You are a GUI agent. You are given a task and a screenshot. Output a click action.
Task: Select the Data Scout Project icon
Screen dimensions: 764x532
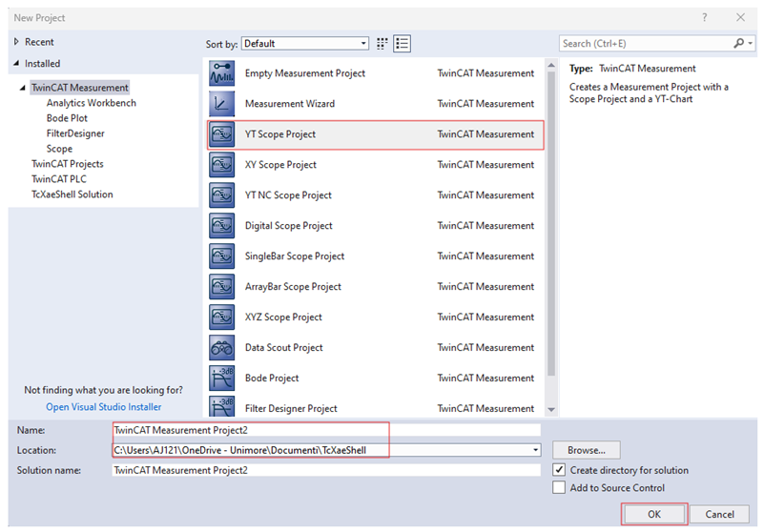tap(221, 348)
